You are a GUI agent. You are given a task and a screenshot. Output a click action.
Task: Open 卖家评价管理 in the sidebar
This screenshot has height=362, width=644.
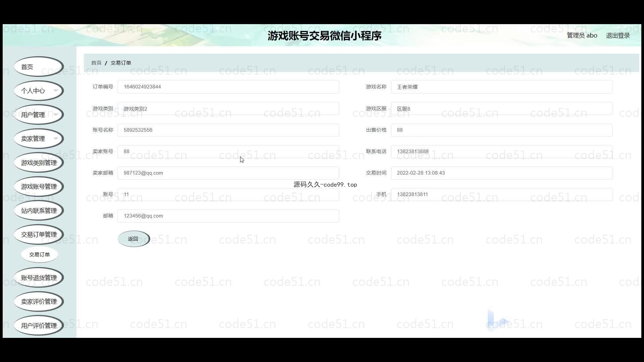39,301
